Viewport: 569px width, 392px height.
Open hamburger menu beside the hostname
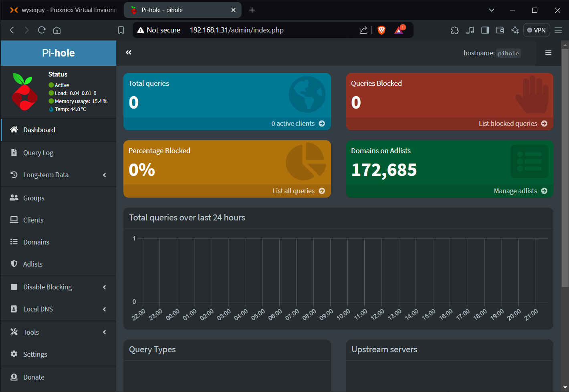[549, 53]
